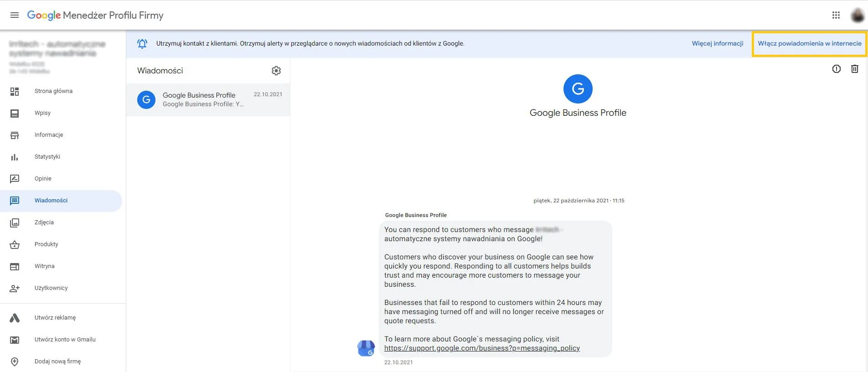868x372 pixels.
Task: Click Utwórz konto w Gmailu
Action: [x=65, y=340]
